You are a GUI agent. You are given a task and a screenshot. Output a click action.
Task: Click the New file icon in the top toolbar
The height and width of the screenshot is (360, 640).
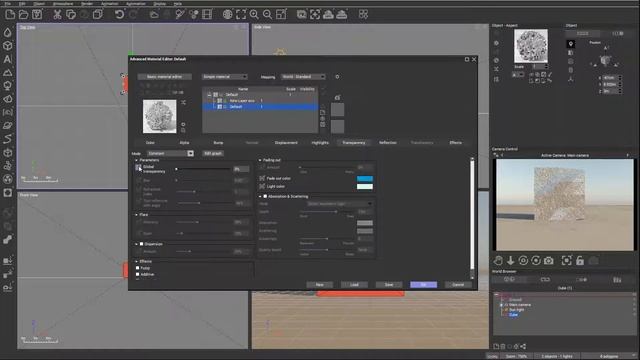point(10,15)
